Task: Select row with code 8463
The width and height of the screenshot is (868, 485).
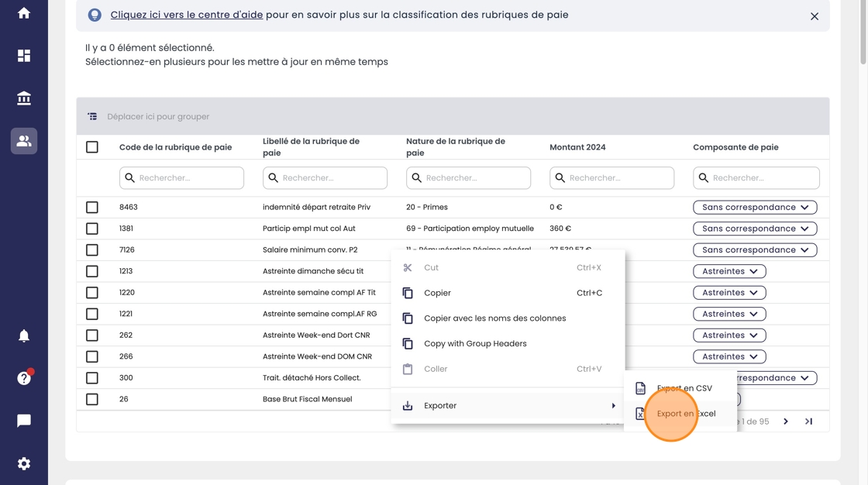Action: (92, 208)
